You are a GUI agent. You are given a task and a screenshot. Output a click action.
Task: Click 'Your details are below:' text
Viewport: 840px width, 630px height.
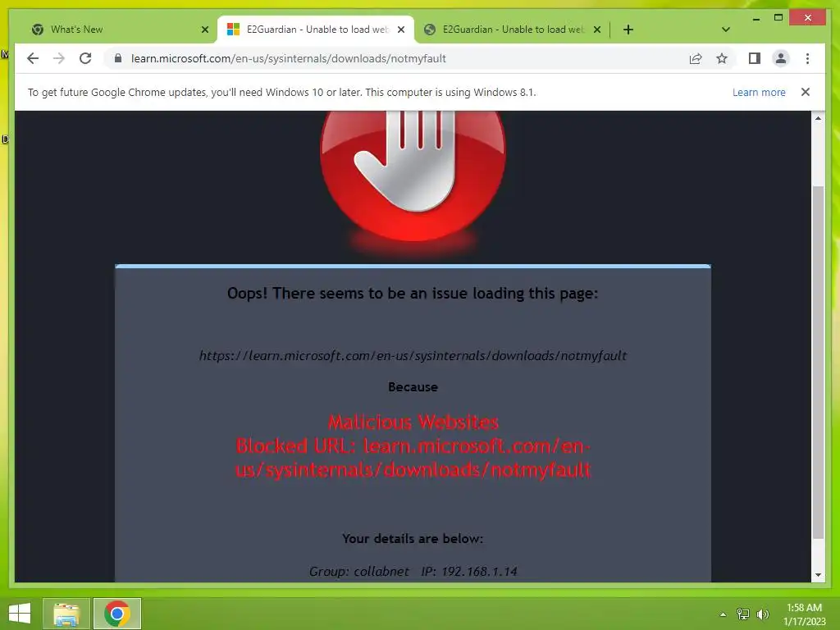(x=413, y=538)
